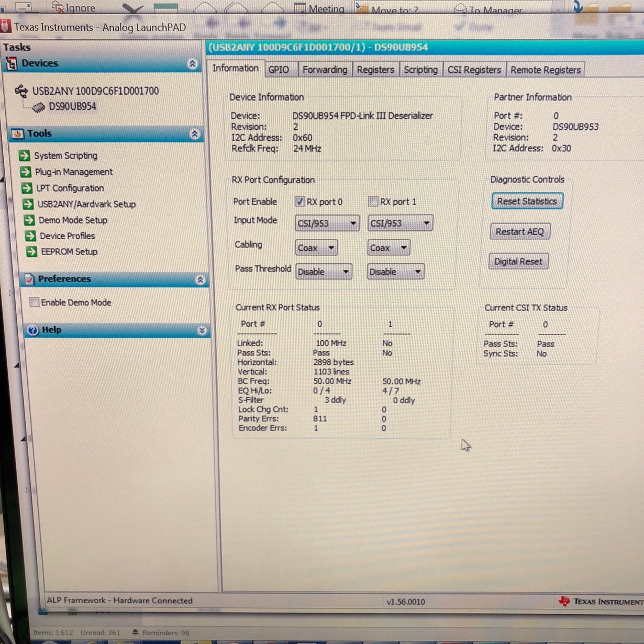Click the Ignore button in Outlook ribbon
Viewport: 644px width, 644px height.
coord(73,7)
